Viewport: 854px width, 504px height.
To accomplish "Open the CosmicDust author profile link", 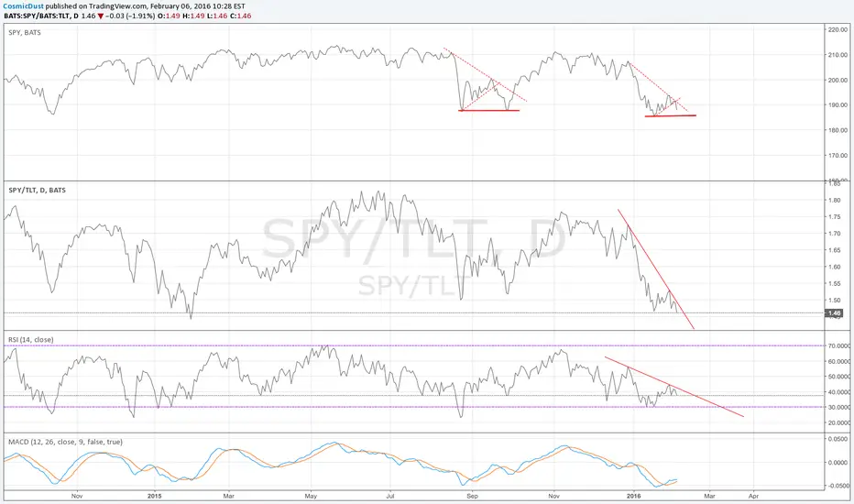I will coord(24,6).
